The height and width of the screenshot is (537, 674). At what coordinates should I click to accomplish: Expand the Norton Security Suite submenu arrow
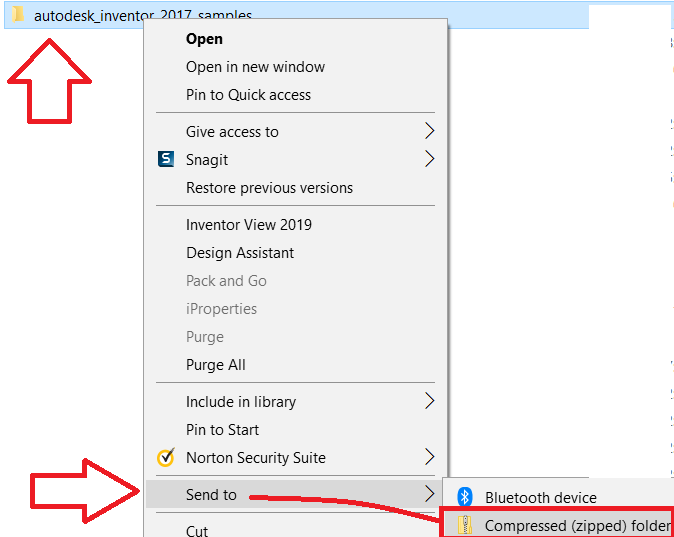point(429,457)
